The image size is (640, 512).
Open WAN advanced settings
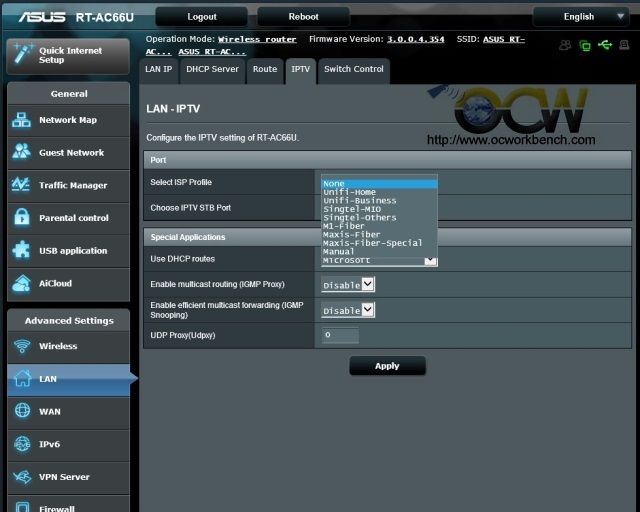click(x=69, y=412)
